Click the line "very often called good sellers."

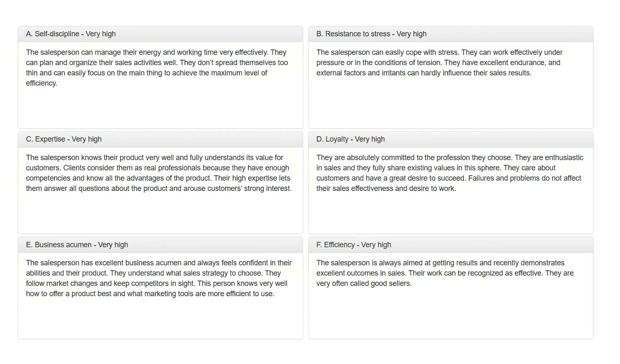364,284
